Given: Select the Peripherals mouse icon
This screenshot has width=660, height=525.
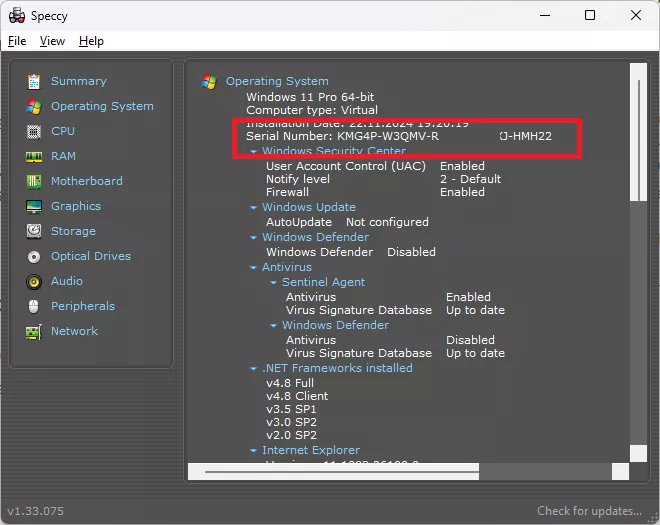Looking at the screenshot, I should click(x=34, y=306).
